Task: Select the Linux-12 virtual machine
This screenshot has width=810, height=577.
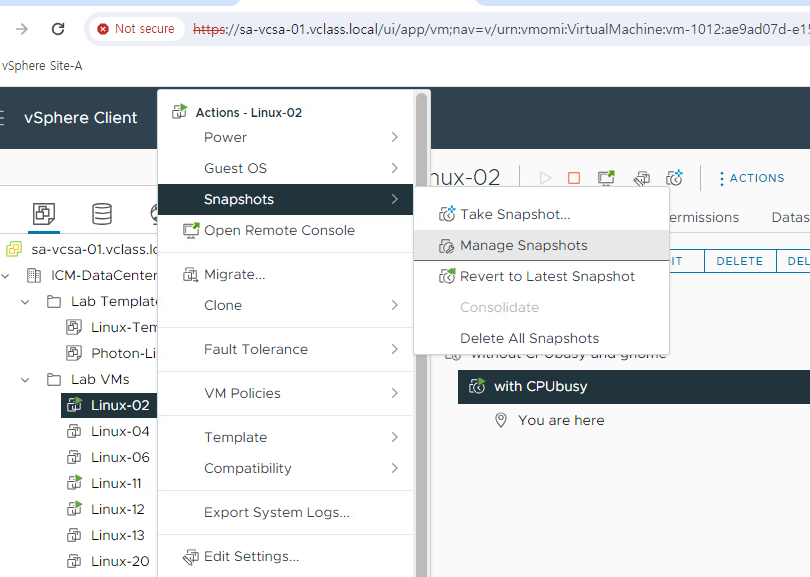Action: (117, 509)
